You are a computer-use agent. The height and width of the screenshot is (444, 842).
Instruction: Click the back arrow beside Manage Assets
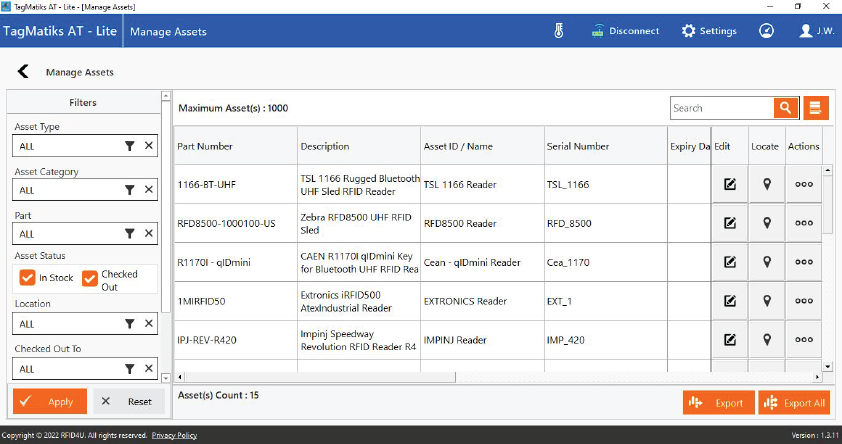click(x=23, y=72)
